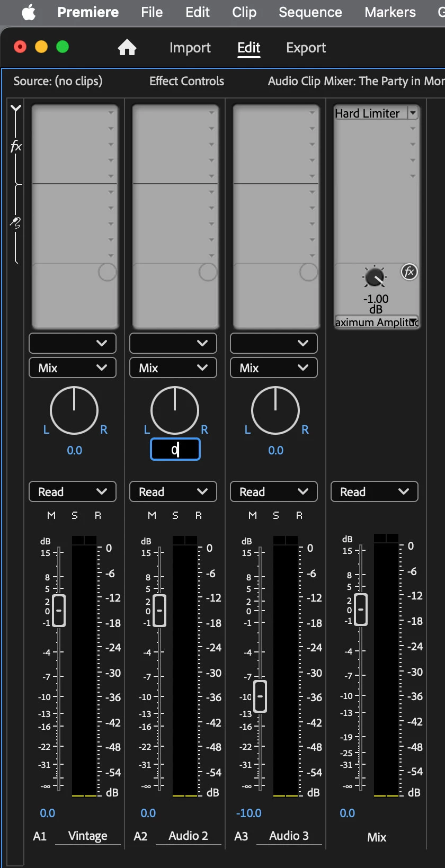Click the Mix track volume value 0.0

pos(348,813)
